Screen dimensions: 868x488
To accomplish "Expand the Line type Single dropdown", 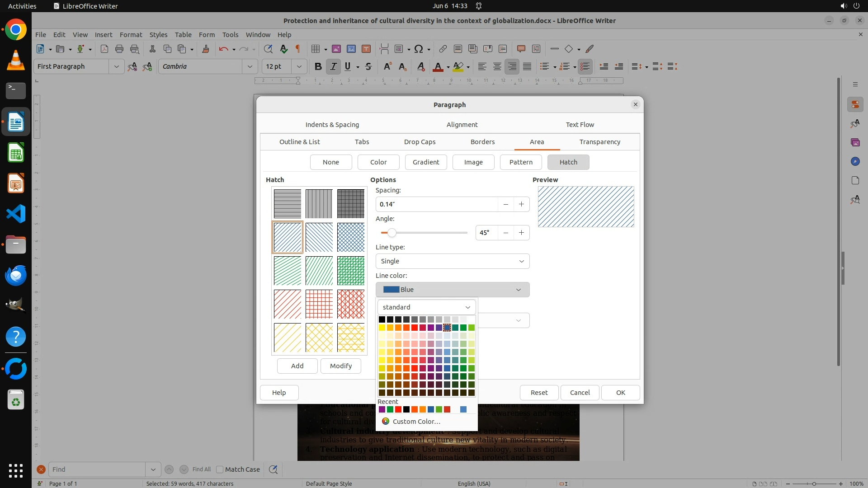I will point(452,261).
